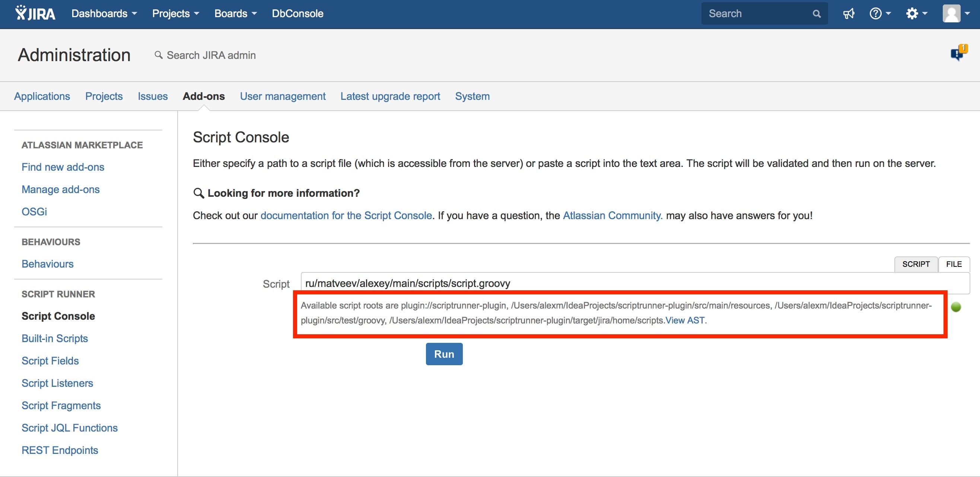The image size is (980, 477).
Task: Click the JIRA logo
Action: (x=35, y=14)
